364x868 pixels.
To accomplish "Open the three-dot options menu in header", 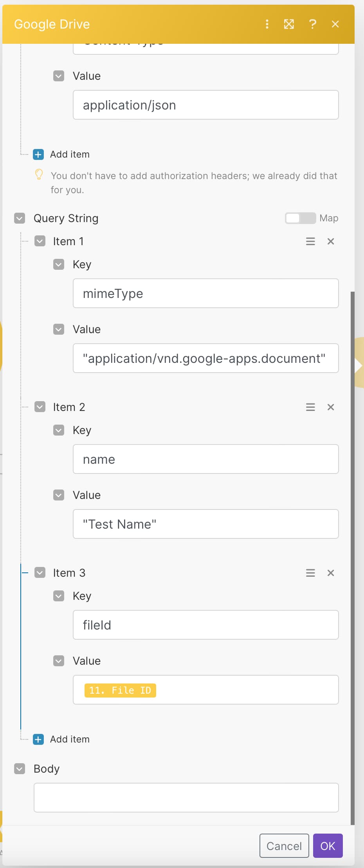I will click(x=267, y=24).
